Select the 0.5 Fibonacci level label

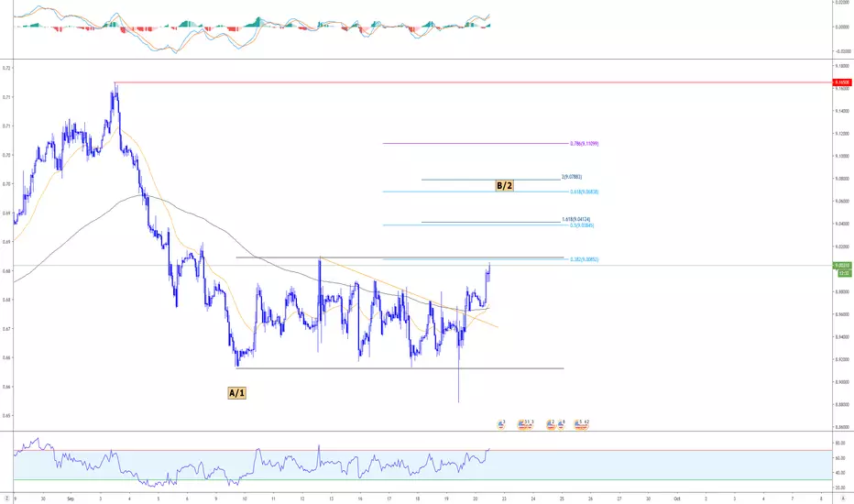pos(582,225)
